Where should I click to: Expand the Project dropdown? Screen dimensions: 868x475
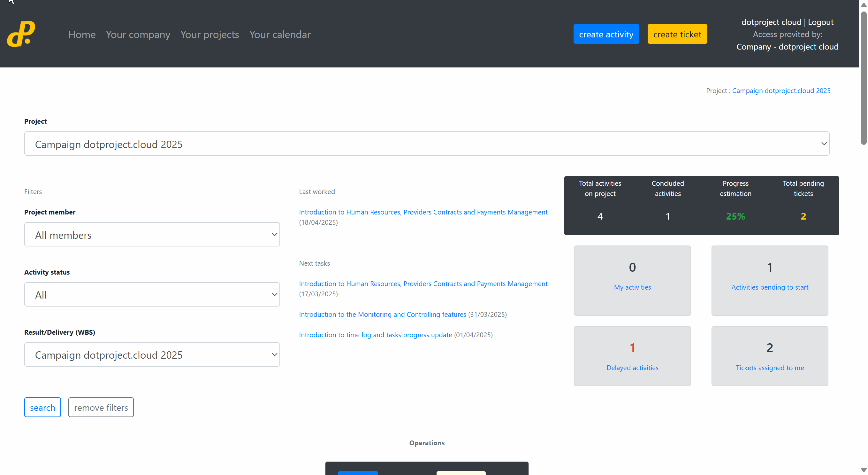pos(427,144)
